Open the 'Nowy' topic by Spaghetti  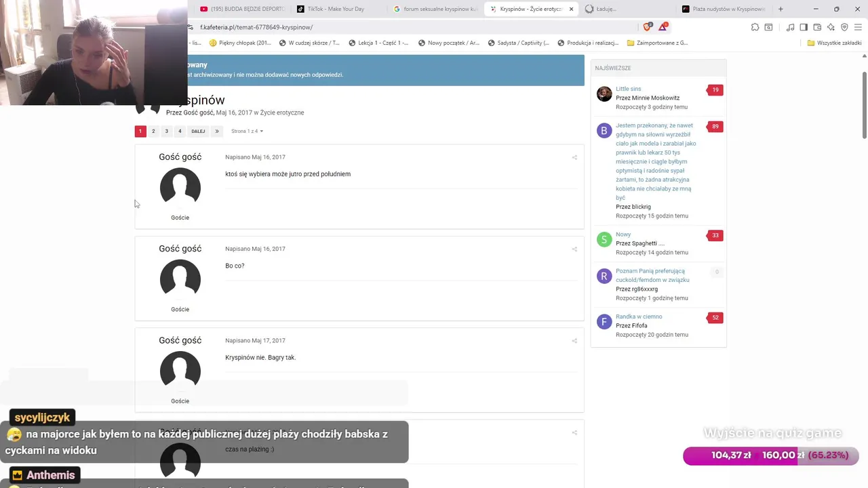point(623,235)
